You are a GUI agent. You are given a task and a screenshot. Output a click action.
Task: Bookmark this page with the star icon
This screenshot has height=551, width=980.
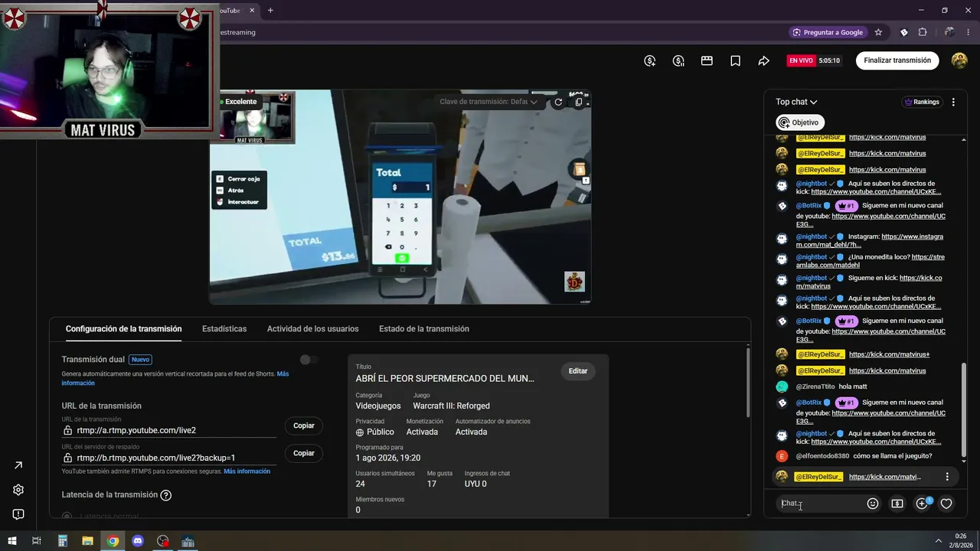[x=878, y=32]
